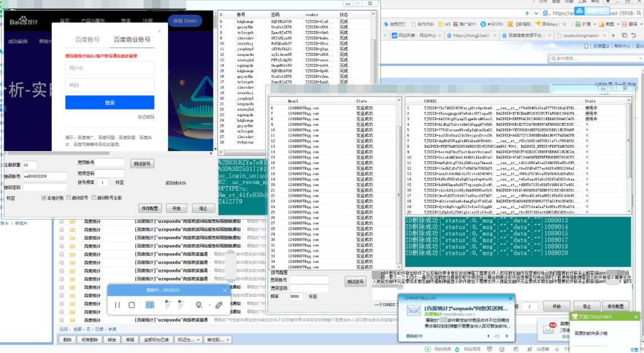
Task: Click the 未读 select link
Action: coord(112,329)
